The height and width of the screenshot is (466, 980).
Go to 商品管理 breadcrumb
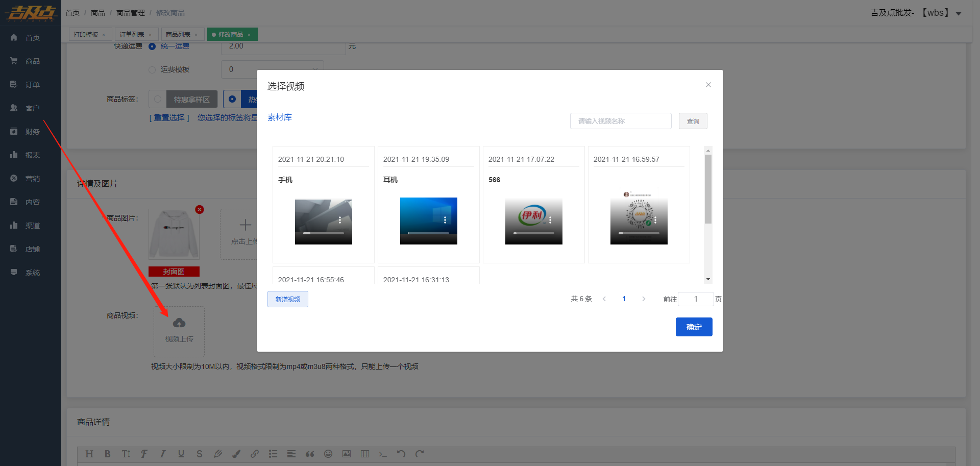click(x=131, y=13)
